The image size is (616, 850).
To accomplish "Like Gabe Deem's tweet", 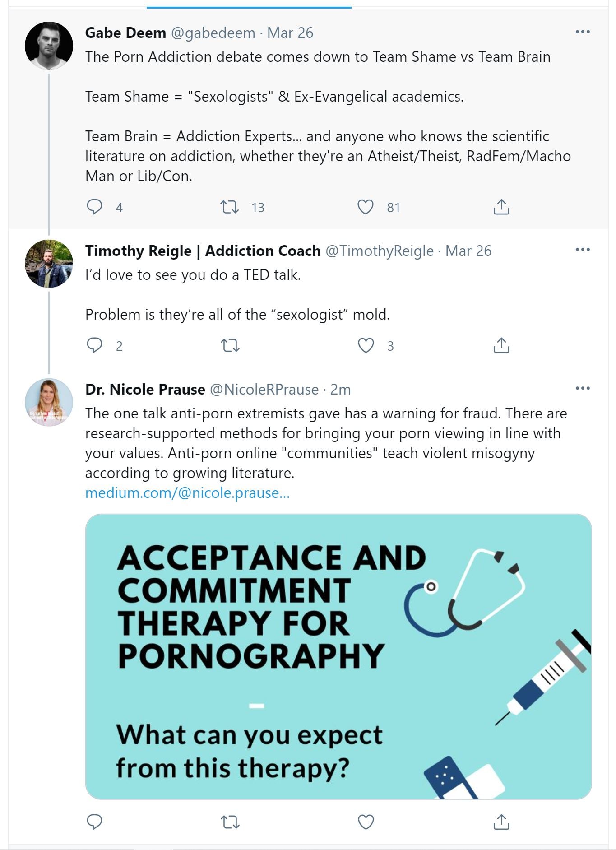I will 366,207.
